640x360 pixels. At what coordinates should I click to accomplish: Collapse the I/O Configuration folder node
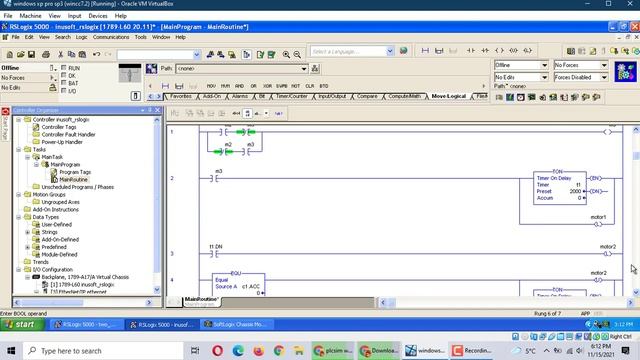[x=19, y=270]
